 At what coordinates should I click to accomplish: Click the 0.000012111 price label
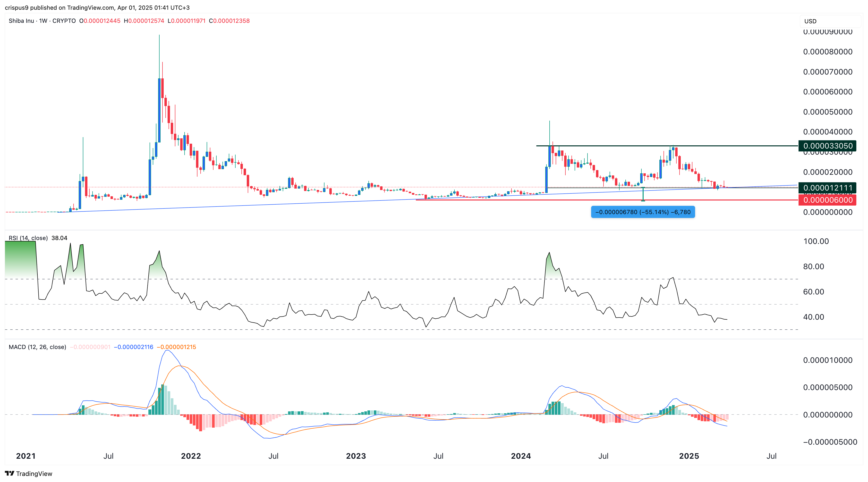coord(827,188)
